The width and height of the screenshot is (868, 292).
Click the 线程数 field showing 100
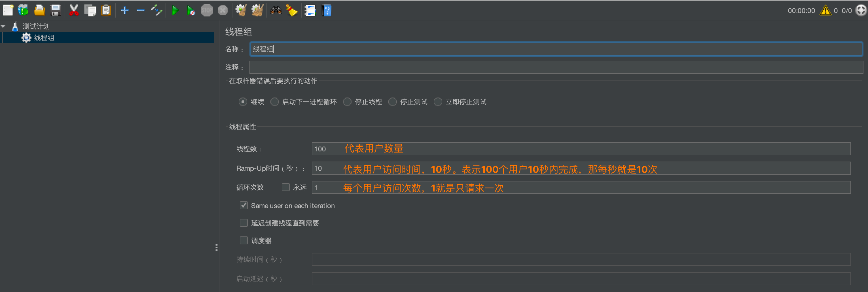[581, 149]
